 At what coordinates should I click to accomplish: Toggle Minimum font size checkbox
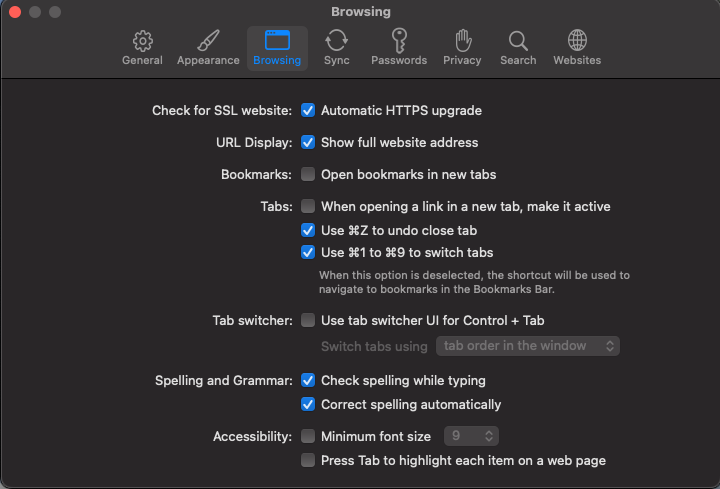click(x=309, y=436)
